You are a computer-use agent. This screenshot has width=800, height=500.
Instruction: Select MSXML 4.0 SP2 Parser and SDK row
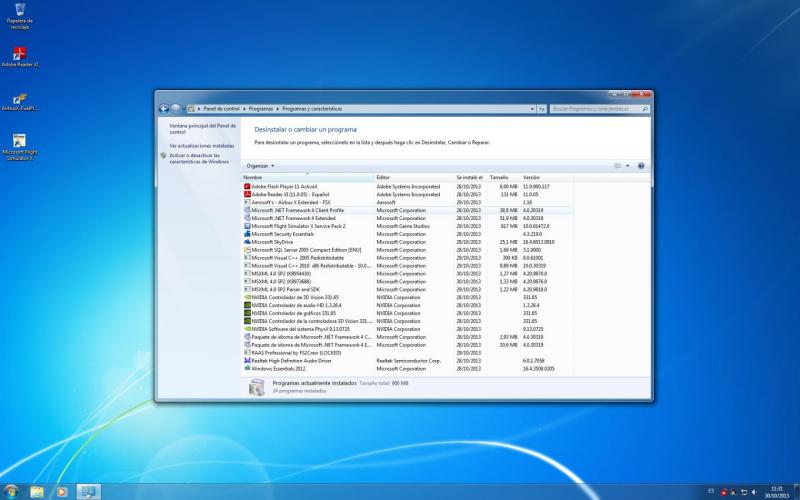click(408, 289)
